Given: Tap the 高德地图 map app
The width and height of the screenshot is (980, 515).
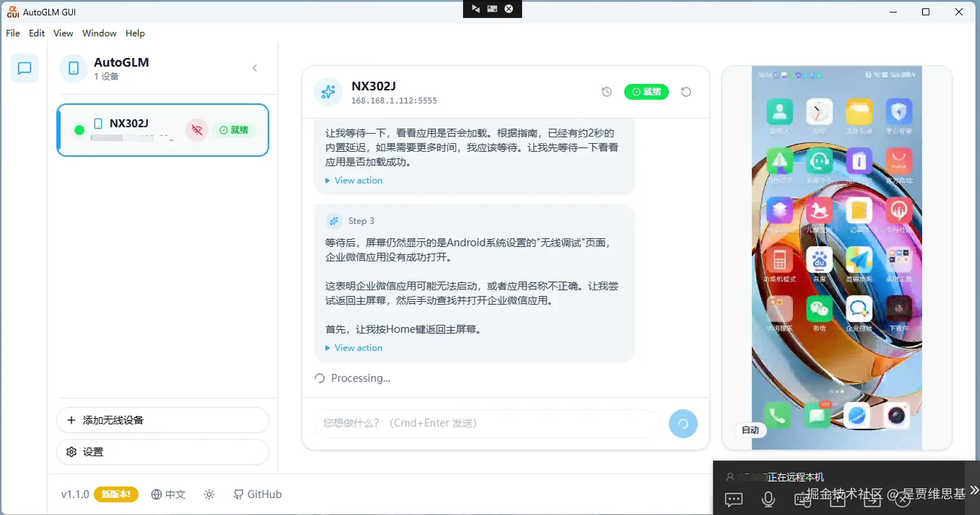Looking at the screenshot, I should [859, 260].
